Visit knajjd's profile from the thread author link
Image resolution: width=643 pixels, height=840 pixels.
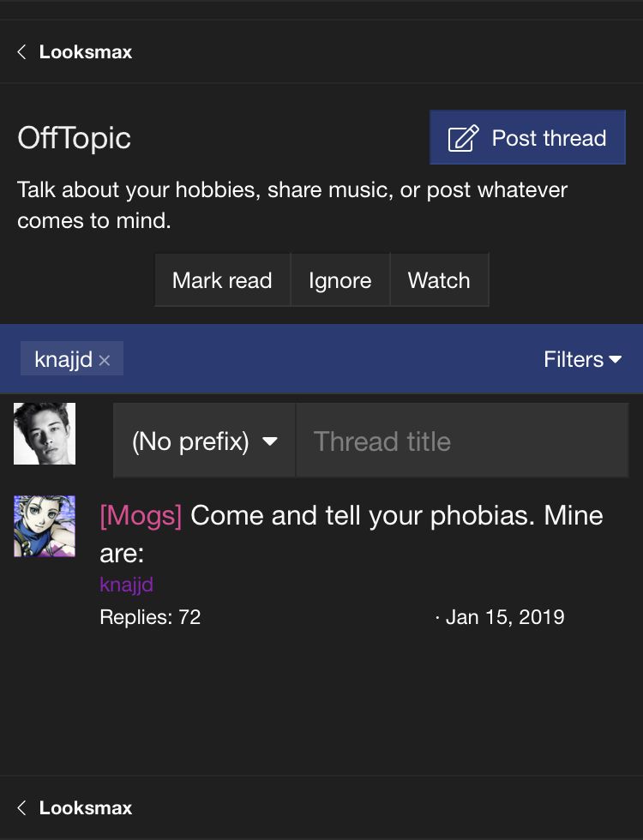127,585
